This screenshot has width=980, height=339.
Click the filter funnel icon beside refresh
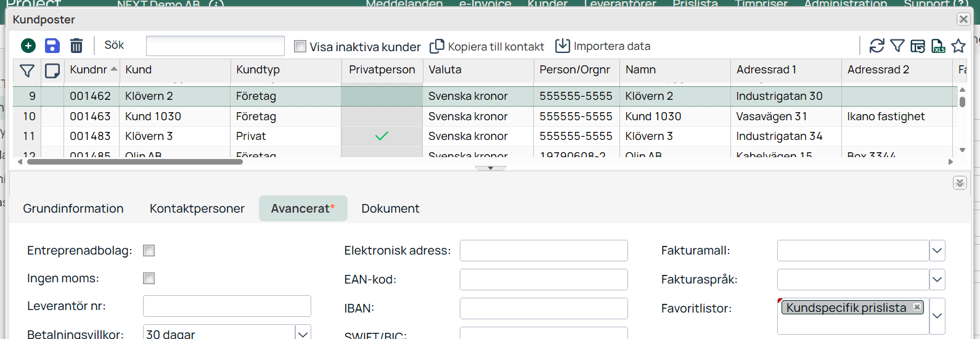[x=897, y=46]
